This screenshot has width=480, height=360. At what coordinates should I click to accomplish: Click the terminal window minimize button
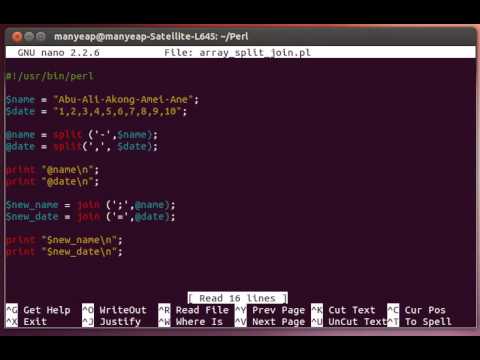coord(29,36)
